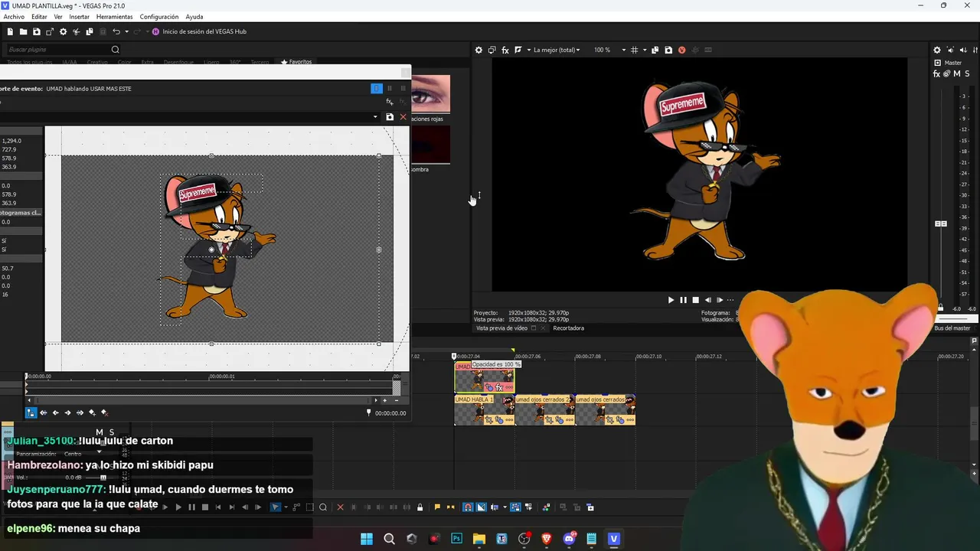
Task: Cut the selection with the scissors icon
Action: click(x=77, y=31)
